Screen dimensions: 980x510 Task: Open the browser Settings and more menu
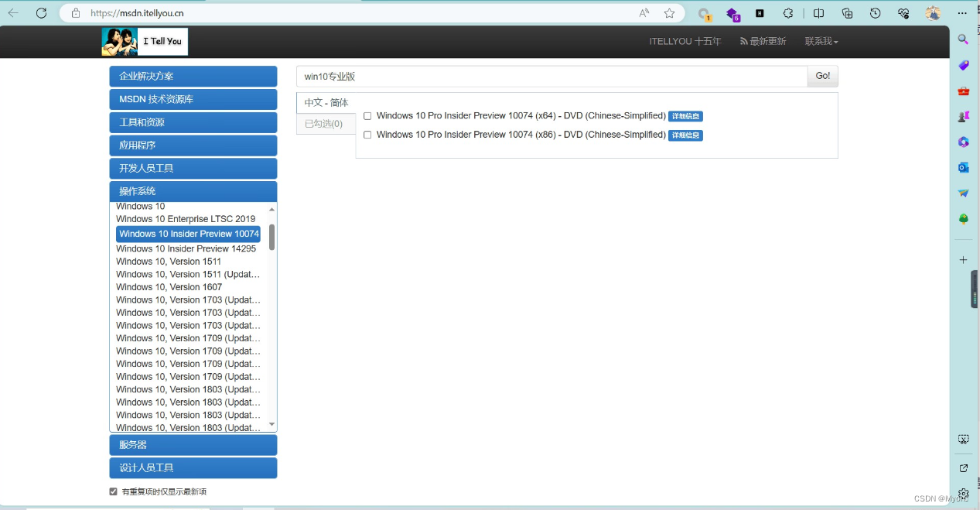(x=962, y=13)
